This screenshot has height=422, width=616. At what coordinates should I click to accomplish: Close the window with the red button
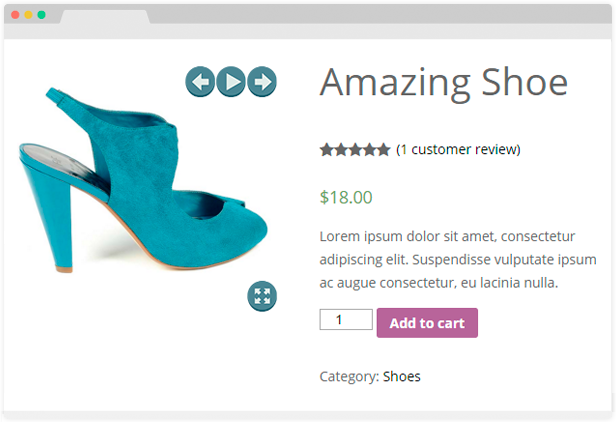(x=16, y=16)
